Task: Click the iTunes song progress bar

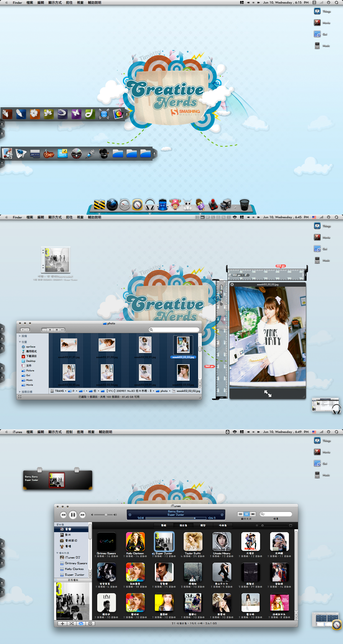Action: tap(176, 518)
